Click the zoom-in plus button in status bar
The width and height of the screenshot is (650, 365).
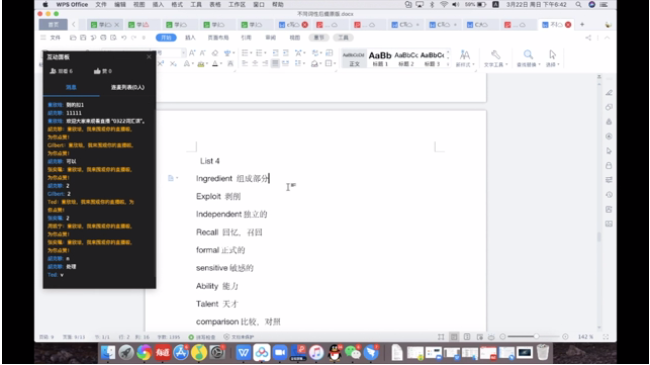pyautogui.click(x=565, y=337)
